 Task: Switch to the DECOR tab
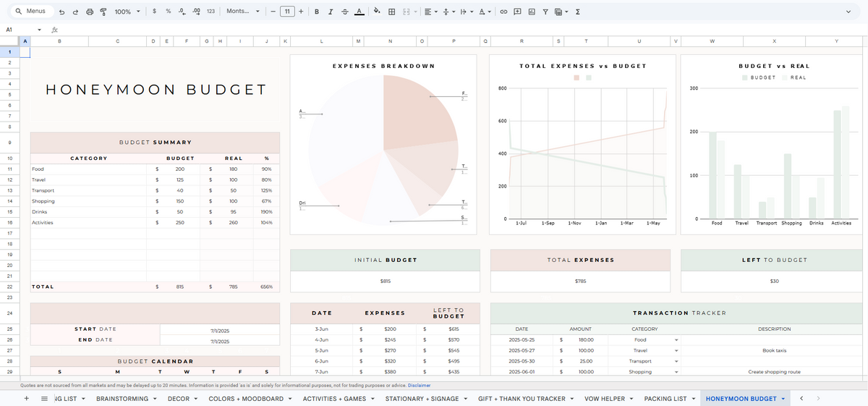183,399
